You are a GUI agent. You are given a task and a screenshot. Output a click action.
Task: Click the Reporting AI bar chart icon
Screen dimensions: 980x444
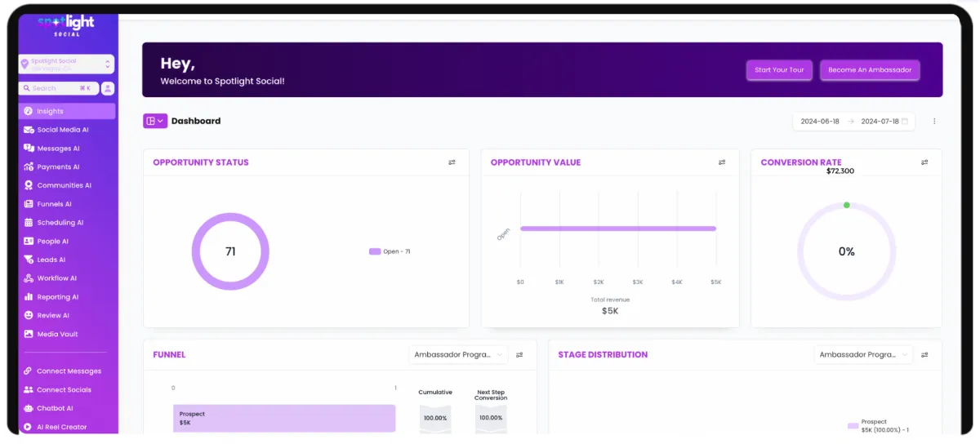(29, 297)
